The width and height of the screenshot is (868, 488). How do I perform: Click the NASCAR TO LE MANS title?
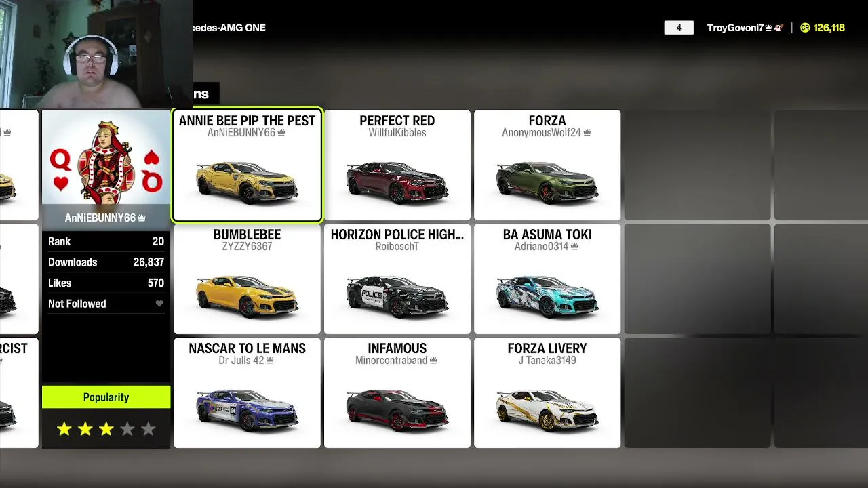[x=247, y=348]
